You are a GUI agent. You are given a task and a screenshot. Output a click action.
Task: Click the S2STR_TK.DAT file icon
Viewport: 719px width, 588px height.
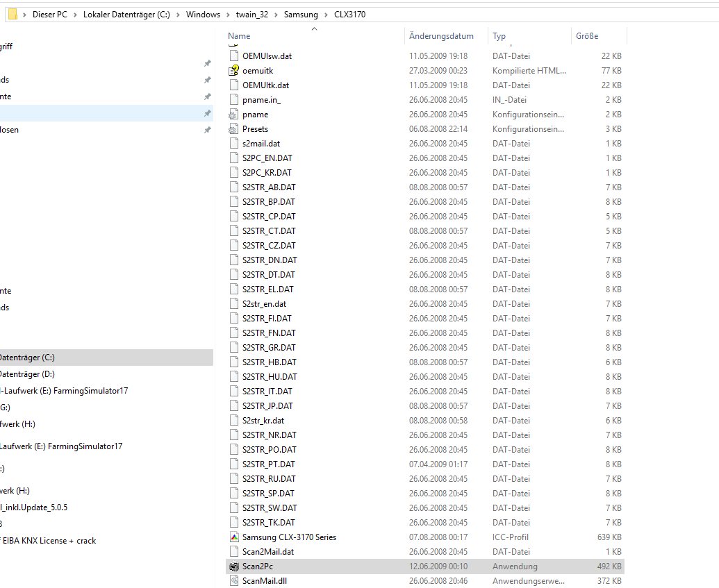(234, 522)
